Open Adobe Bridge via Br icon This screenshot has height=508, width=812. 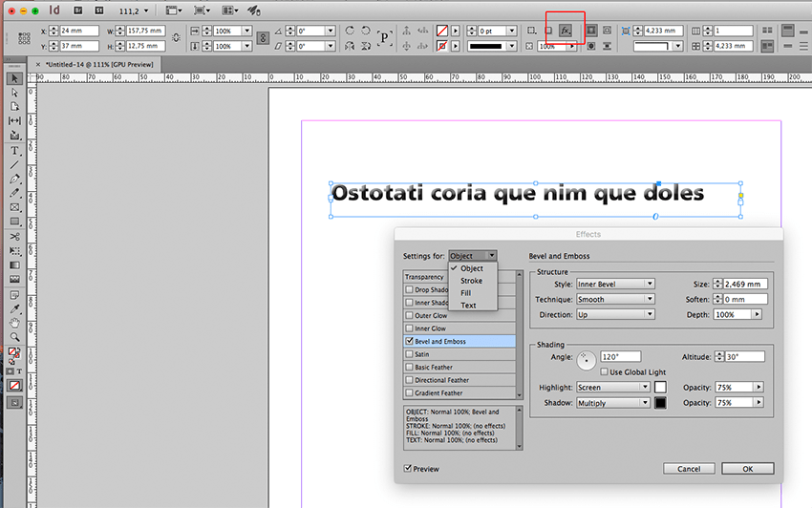[77, 11]
